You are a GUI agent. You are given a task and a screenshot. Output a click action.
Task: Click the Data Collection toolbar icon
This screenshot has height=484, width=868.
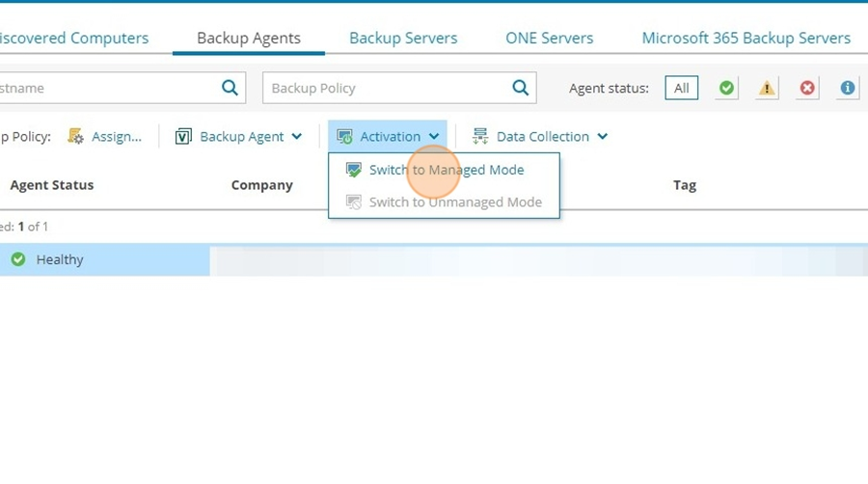480,137
